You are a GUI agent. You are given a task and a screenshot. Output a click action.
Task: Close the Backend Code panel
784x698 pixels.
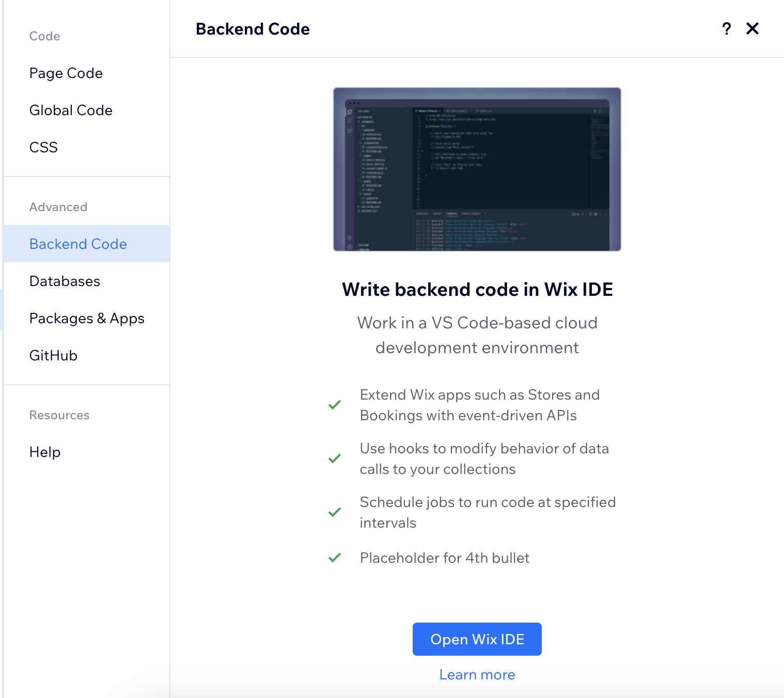point(752,28)
